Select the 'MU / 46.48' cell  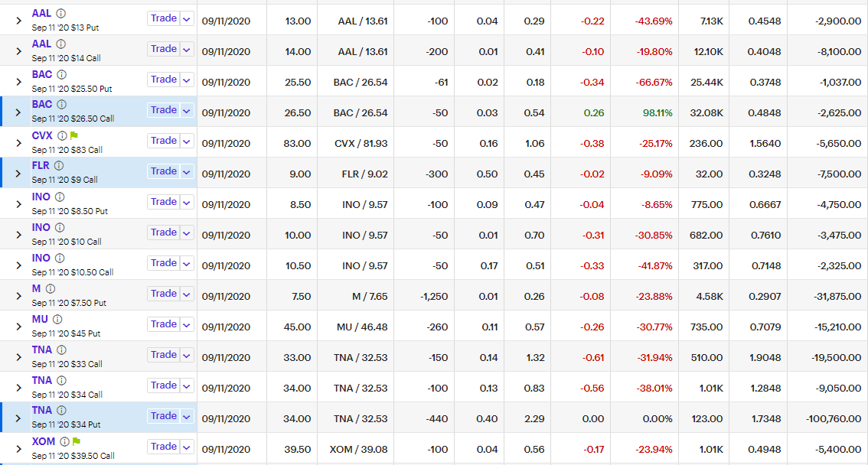coord(362,327)
